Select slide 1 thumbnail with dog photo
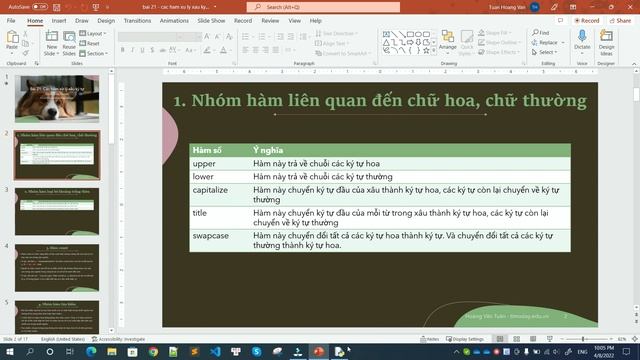The image size is (640, 360). tap(57, 99)
